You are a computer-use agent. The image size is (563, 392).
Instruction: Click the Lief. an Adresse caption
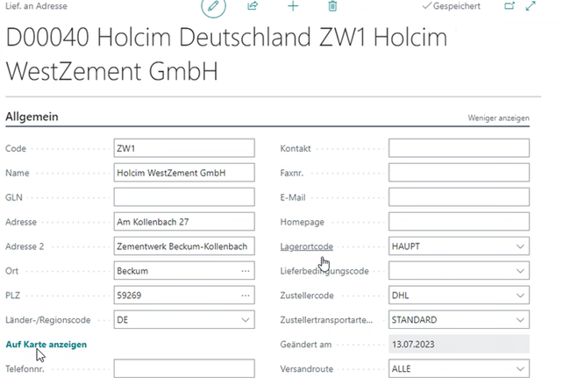pyautogui.click(x=36, y=6)
